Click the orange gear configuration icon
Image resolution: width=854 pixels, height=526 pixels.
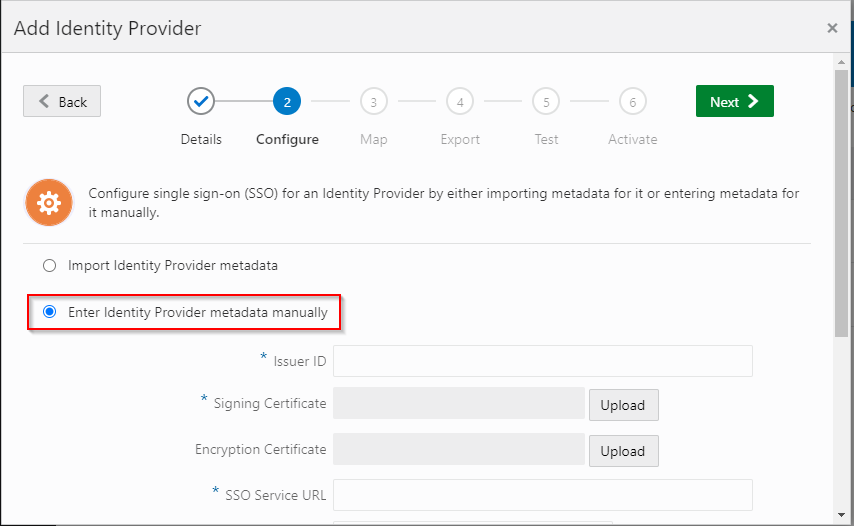click(49, 202)
